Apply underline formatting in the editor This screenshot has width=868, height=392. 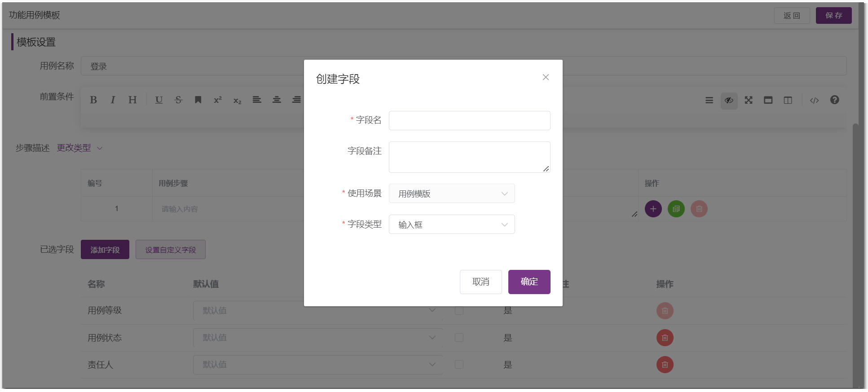coord(159,100)
